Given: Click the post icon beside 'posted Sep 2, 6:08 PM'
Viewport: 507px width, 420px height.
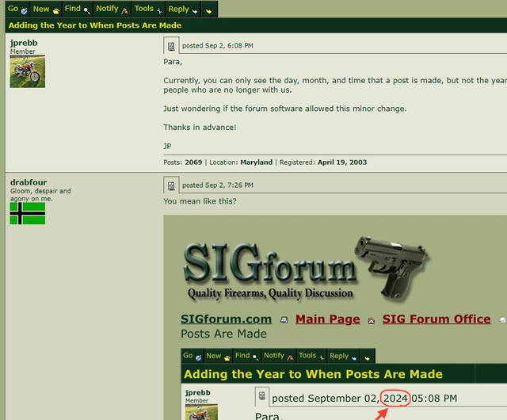Looking at the screenshot, I should (171, 46).
